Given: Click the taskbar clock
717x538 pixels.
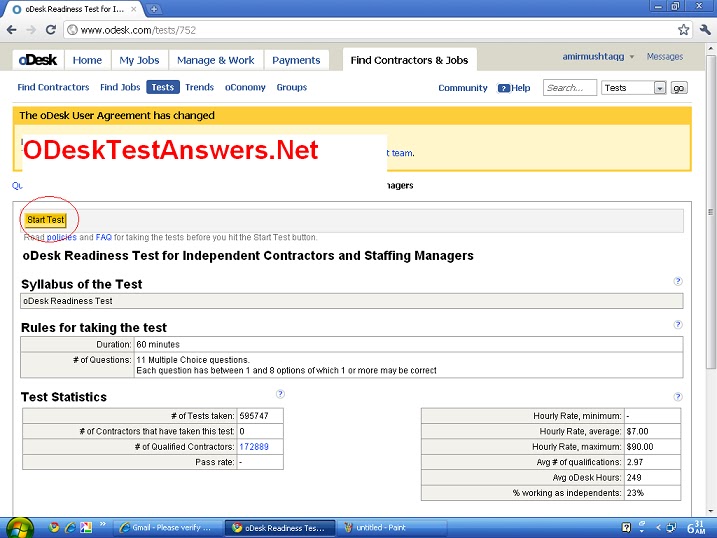Looking at the screenshot, I should [x=696, y=527].
